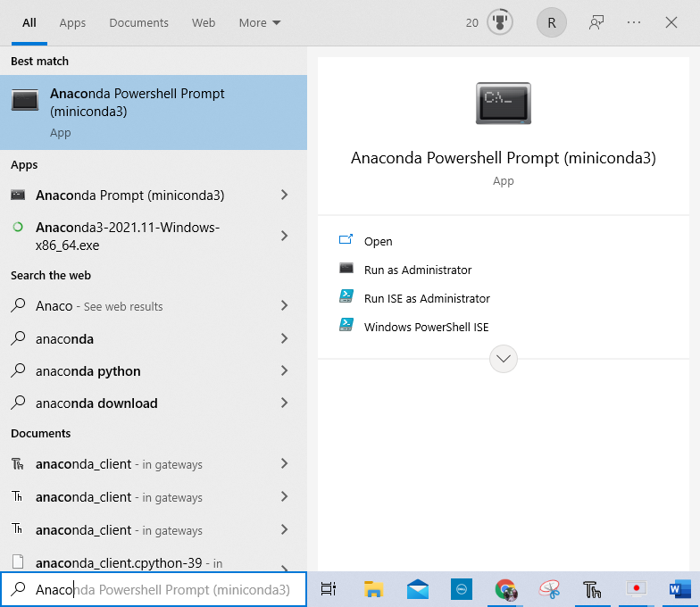The height and width of the screenshot is (607, 700).
Task: Open the search feedback icon
Action: tap(596, 23)
